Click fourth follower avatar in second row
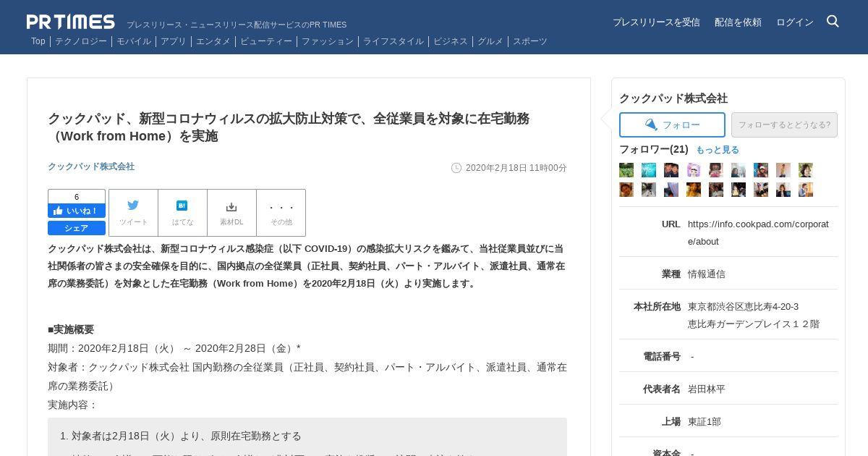868x456 pixels. click(694, 190)
